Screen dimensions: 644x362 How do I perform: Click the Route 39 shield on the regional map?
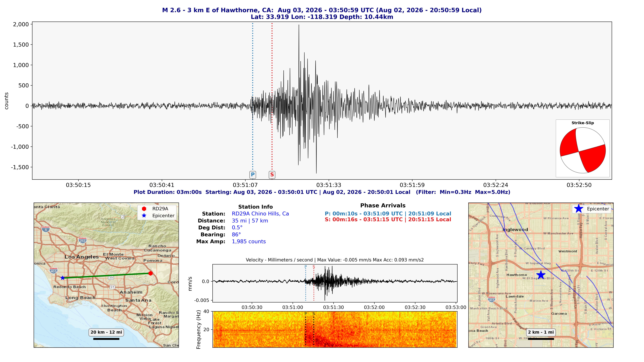pos(111,278)
